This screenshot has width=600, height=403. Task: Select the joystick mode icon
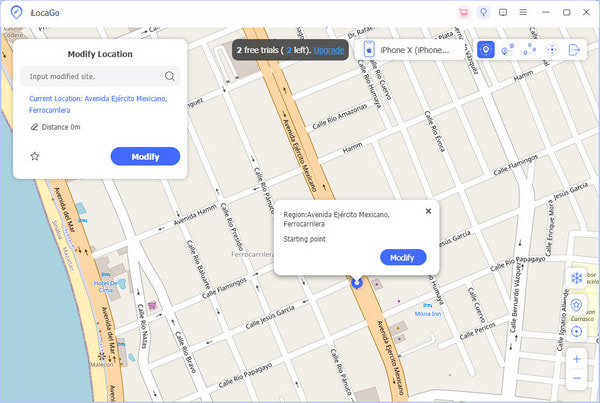[552, 49]
